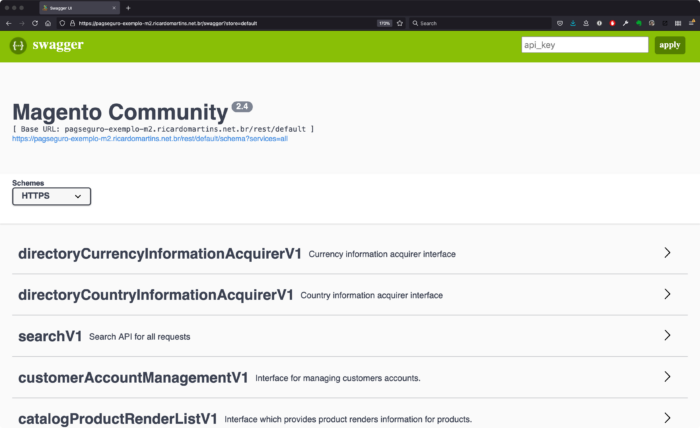Open the Pocket icon in the toolbar
Image resolution: width=700 pixels, height=428 pixels.
click(x=560, y=23)
